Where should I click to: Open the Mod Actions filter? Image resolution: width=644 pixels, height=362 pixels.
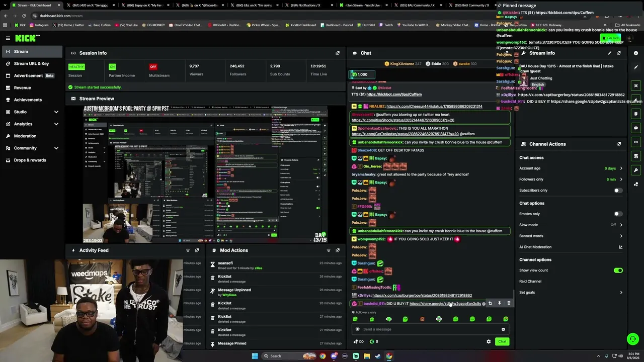pyautogui.click(x=329, y=250)
